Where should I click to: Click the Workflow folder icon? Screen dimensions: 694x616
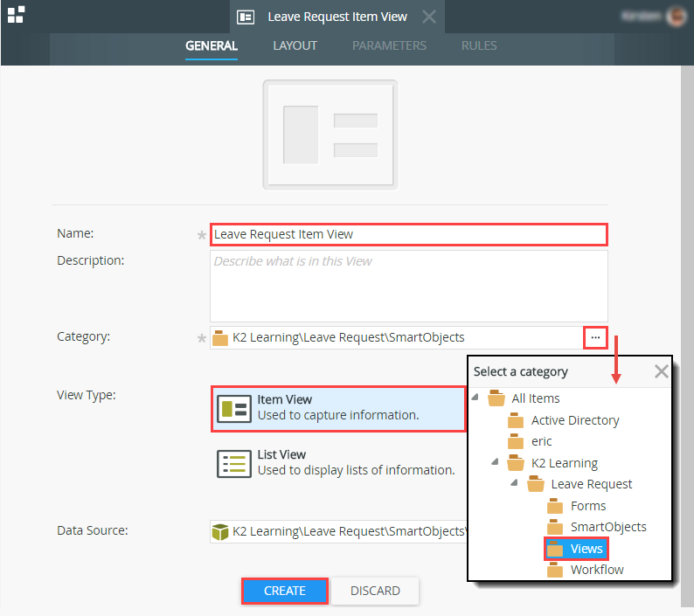[x=555, y=570]
